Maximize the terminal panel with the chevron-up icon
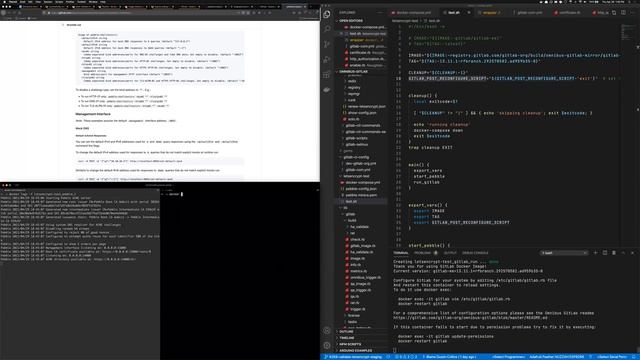Screen dimensions: 640x360 pyautogui.click(x=623, y=253)
